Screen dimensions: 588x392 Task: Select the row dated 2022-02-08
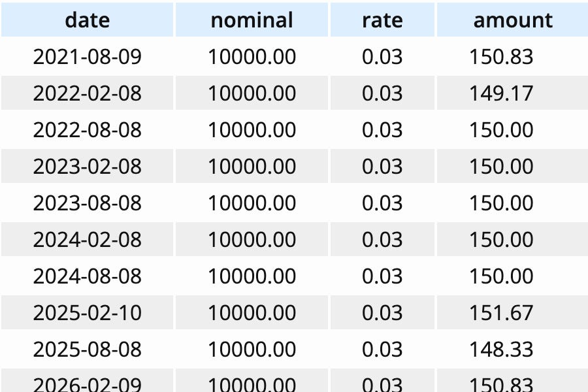[x=87, y=93]
